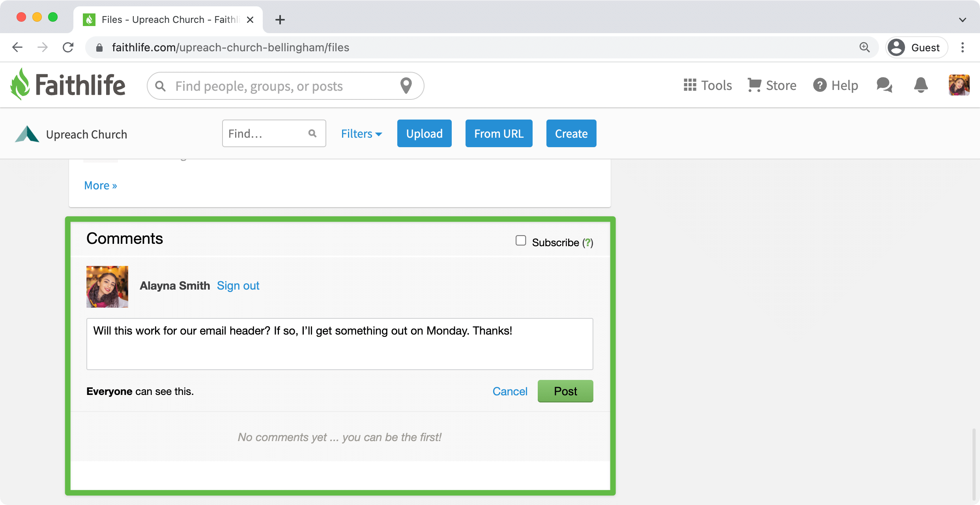
Task: Open the Store cart link
Action: [772, 85]
